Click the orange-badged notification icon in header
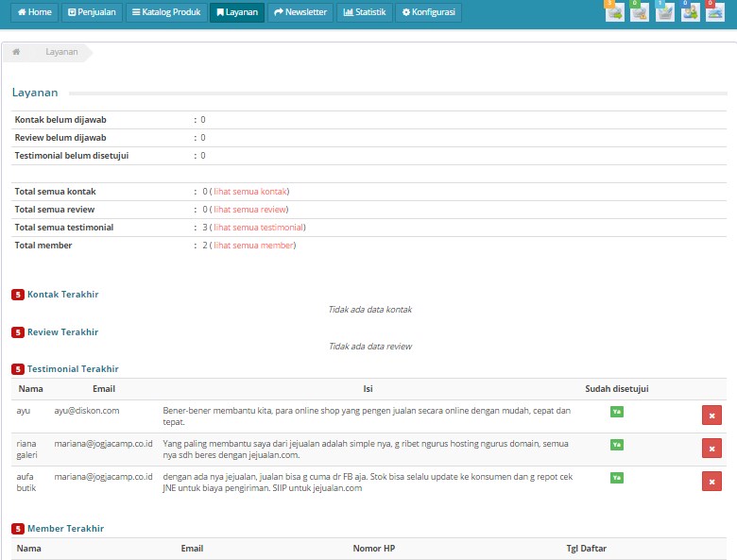 (x=614, y=12)
